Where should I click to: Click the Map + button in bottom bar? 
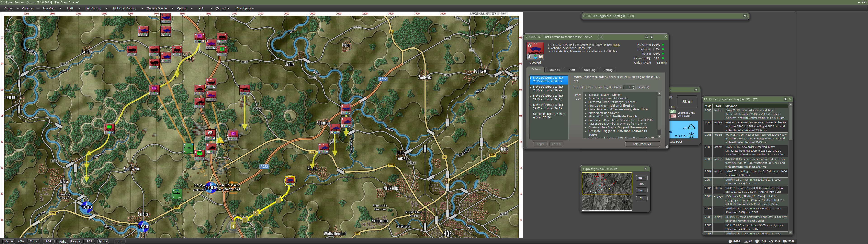coord(8,241)
